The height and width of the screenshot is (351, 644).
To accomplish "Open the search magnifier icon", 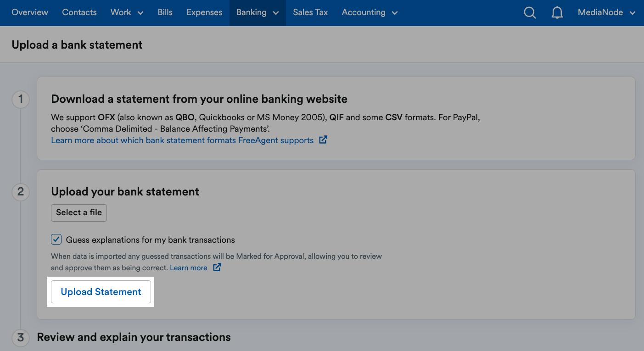I will (x=530, y=13).
